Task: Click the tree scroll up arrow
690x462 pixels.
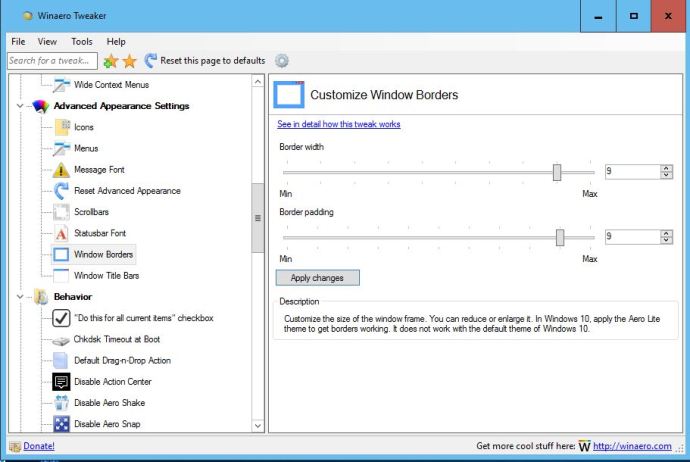Action: click(x=258, y=81)
